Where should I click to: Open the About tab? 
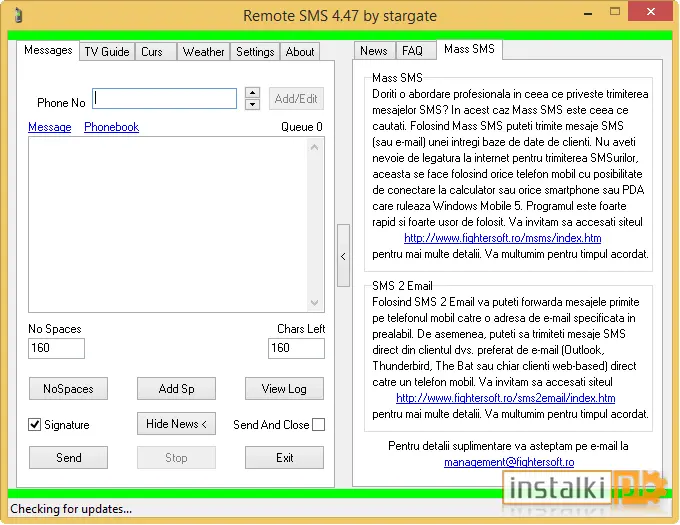(x=300, y=52)
